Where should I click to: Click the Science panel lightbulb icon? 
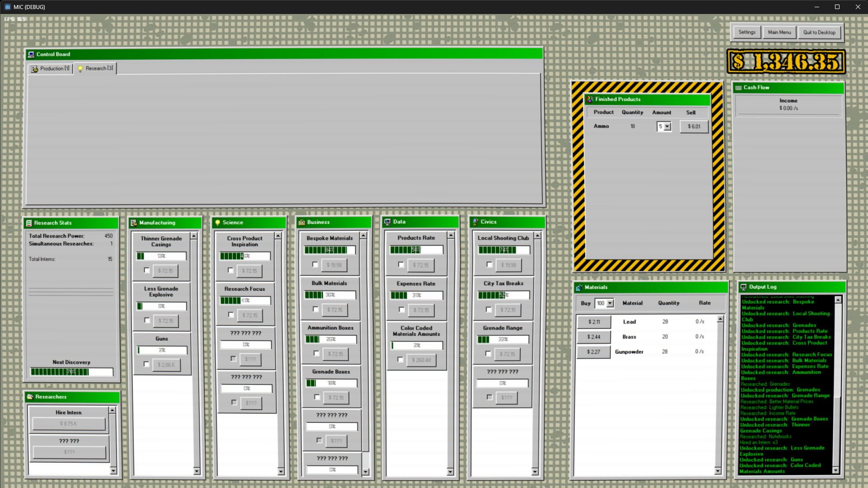(x=218, y=222)
